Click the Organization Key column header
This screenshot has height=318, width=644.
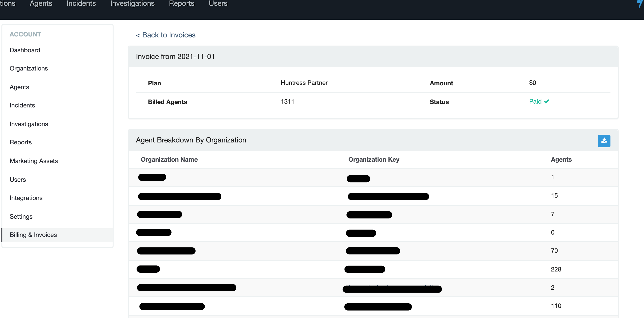tap(374, 159)
